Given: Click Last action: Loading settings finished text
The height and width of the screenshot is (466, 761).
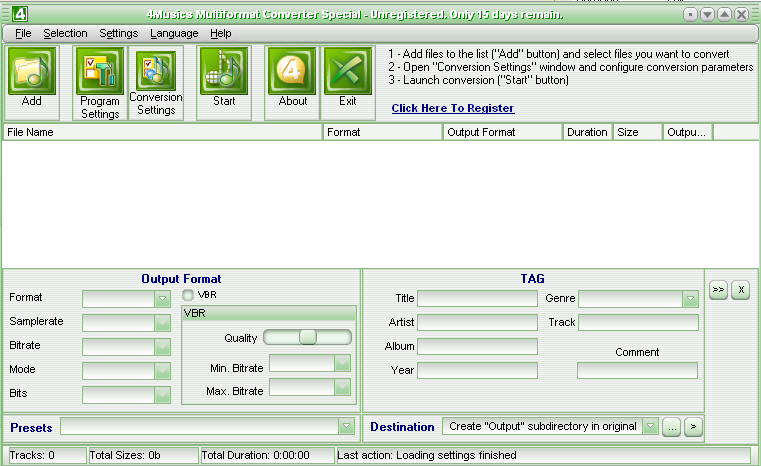Looking at the screenshot, I should click(427, 455).
